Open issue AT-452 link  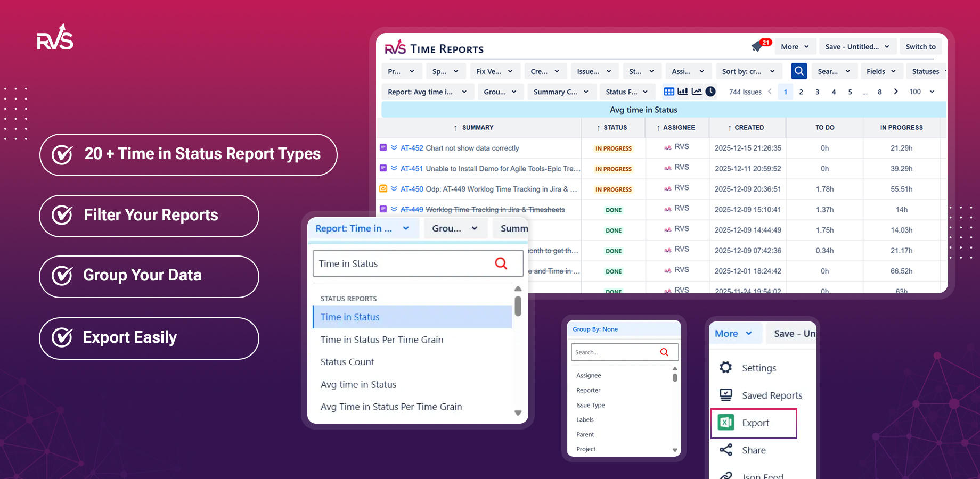click(411, 148)
